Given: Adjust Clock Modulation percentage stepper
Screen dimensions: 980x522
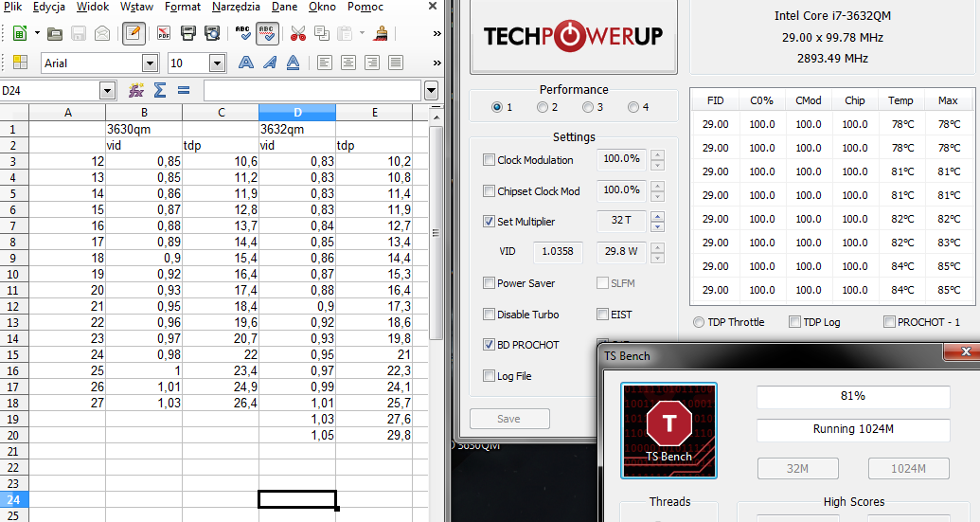Looking at the screenshot, I should pos(657,160).
